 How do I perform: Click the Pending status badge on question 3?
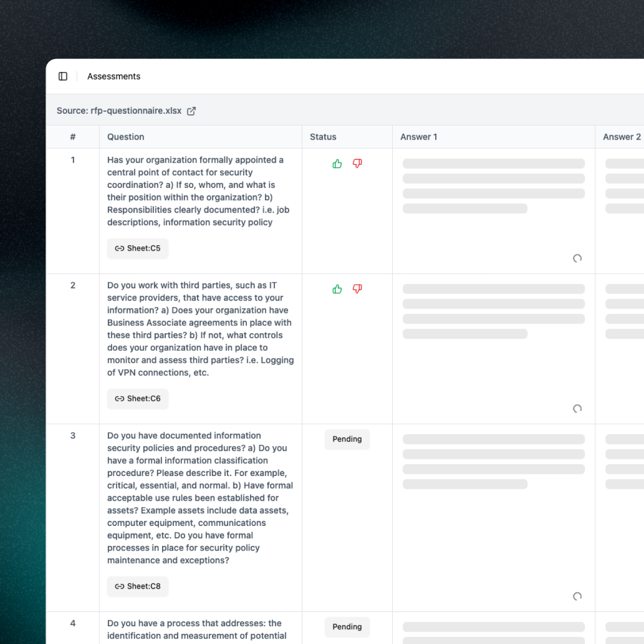click(x=347, y=439)
